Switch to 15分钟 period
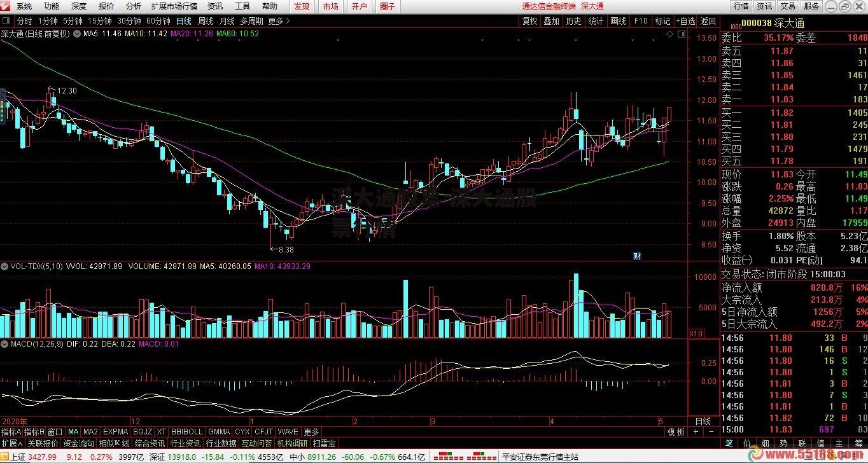868x463 pixels. click(99, 21)
